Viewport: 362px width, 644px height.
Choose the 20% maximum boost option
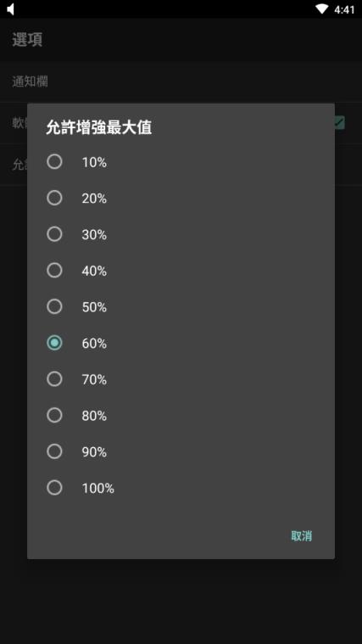[54, 198]
